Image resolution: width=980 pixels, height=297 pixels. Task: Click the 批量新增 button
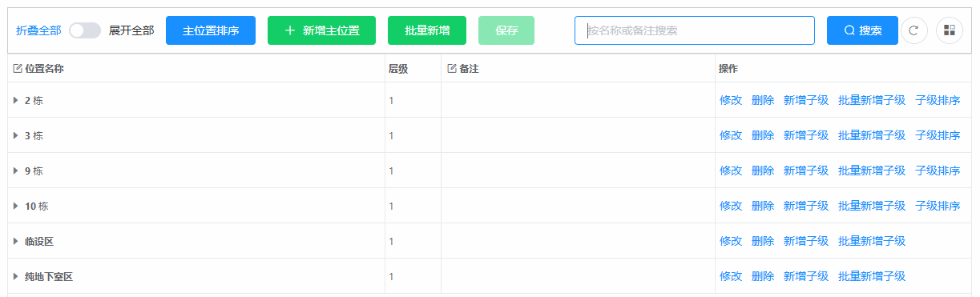[x=427, y=30]
